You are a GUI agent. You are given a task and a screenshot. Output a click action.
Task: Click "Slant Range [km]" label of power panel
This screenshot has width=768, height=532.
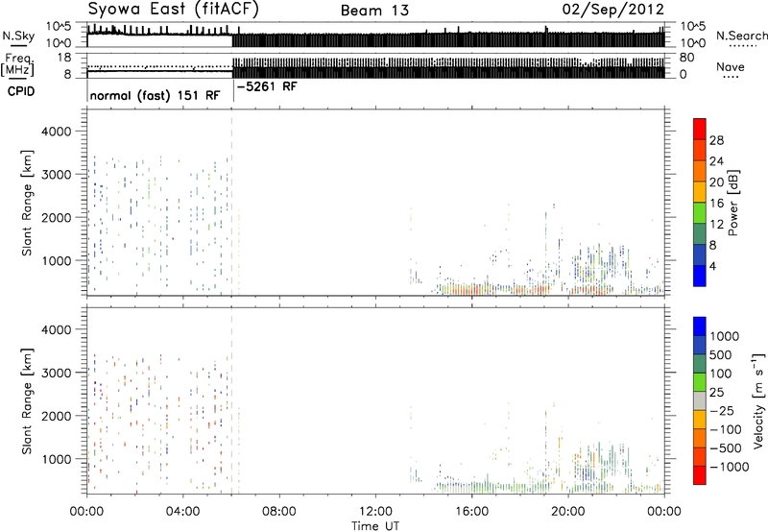click(x=27, y=203)
